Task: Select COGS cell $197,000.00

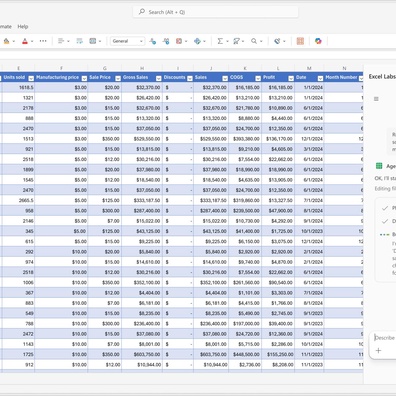Action: coord(245,323)
